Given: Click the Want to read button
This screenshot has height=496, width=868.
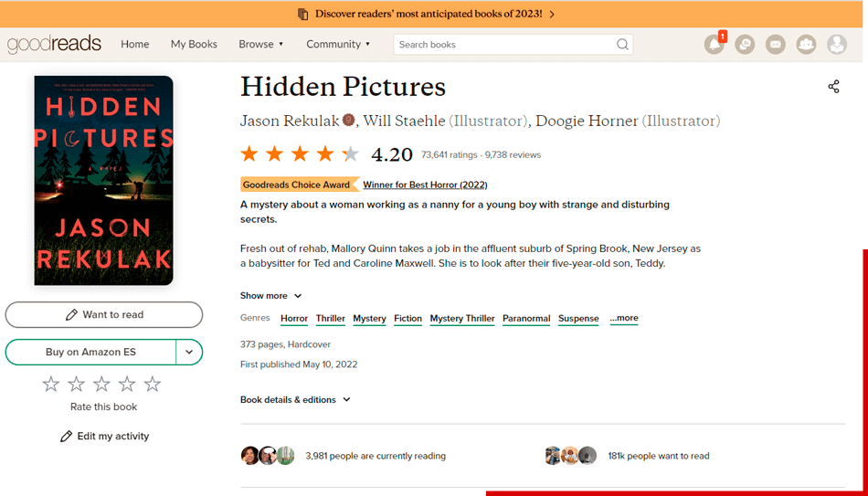Looking at the screenshot, I should click(x=104, y=314).
